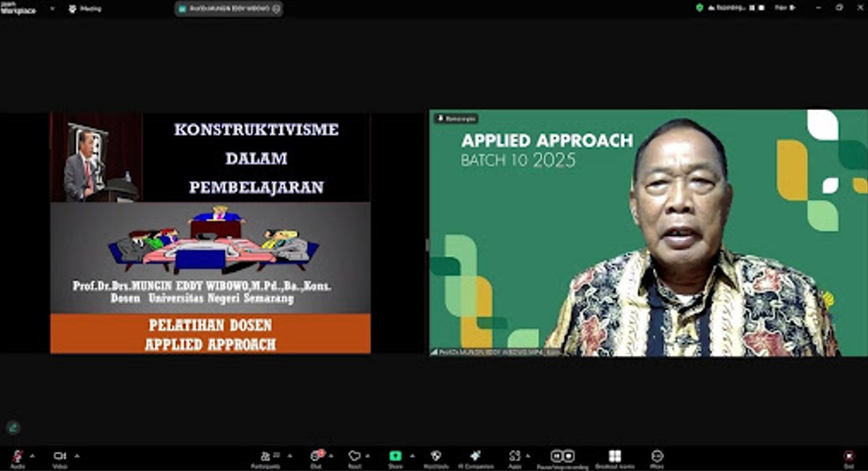Viewport: 868px width, 471px height.
Task: Open the Apps icon in toolbar
Action: (514, 458)
